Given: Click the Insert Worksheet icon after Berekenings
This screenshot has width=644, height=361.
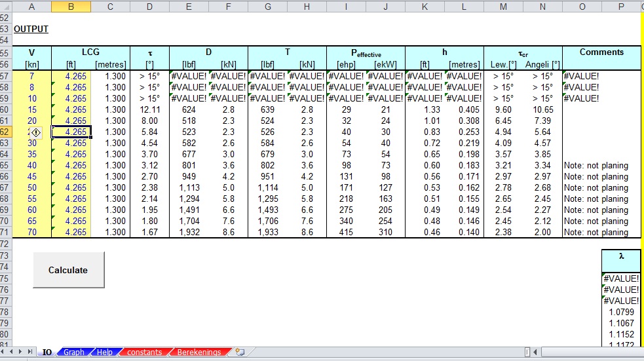Looking at the screenshot, I should click(x=240, y=352).
